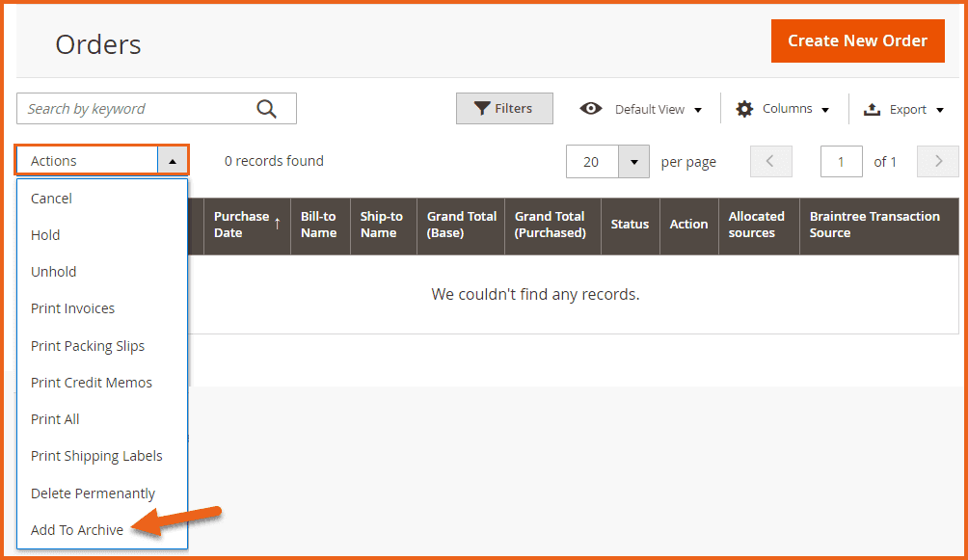Click the eye icon for Default View
This screenshot has width=968, height=560.
tap(591, 109)
